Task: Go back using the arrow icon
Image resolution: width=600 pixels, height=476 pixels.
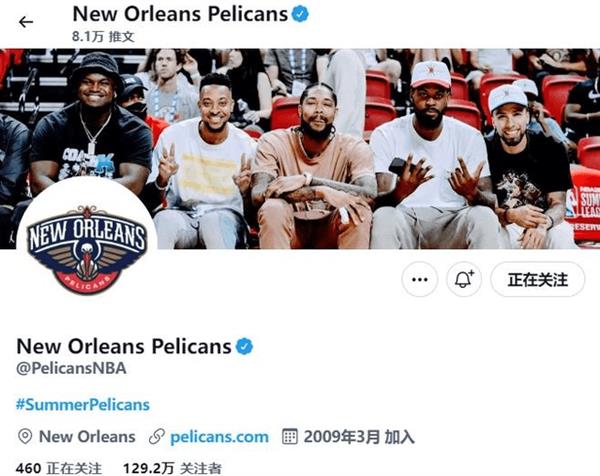Action: 26,22
